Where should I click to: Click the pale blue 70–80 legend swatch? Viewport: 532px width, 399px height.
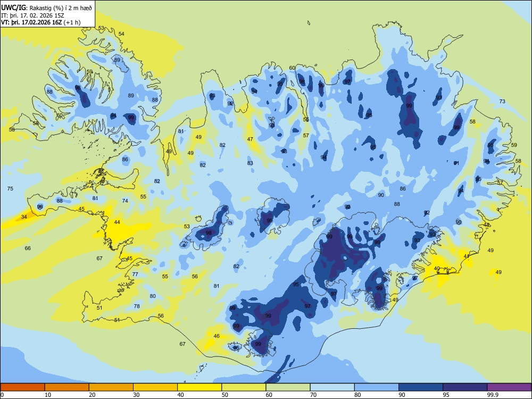(x=332, y=387)
